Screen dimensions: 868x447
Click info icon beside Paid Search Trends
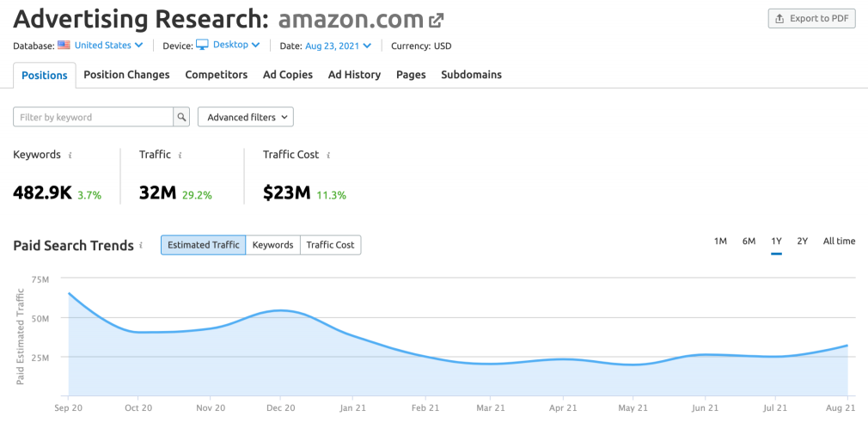pos(141,245)
